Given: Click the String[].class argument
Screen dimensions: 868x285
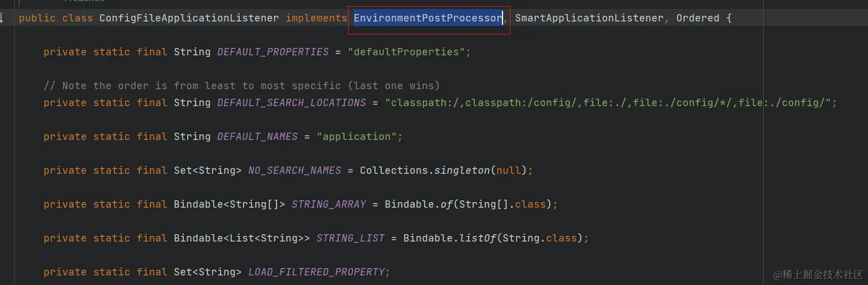Looking at the screenshot, I should 503,204.
